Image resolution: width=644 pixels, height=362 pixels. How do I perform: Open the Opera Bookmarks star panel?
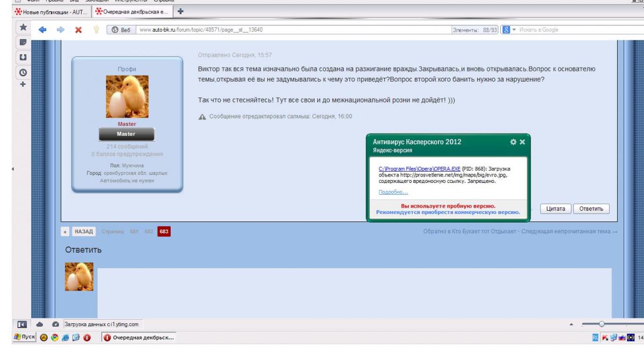click(x=24, y=27)
